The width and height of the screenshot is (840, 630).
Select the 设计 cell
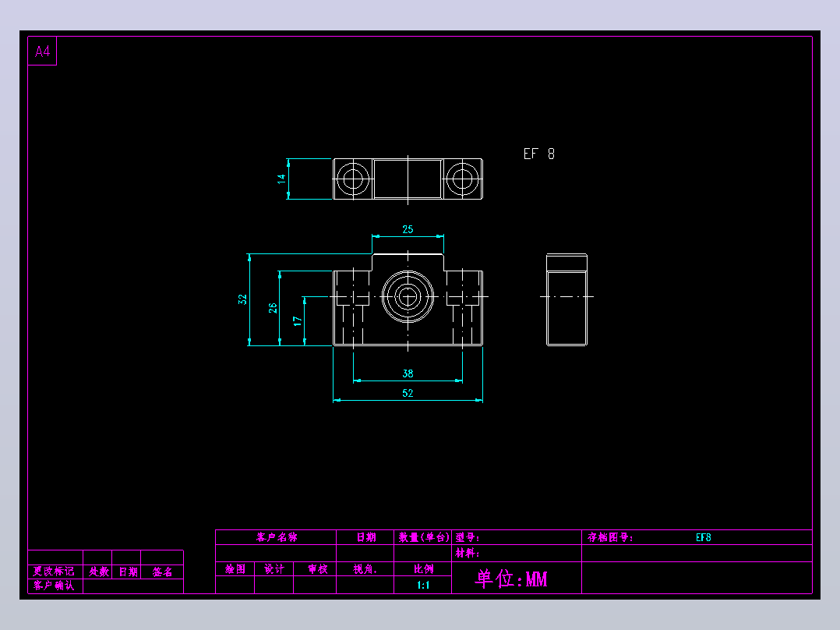point(274,569)
